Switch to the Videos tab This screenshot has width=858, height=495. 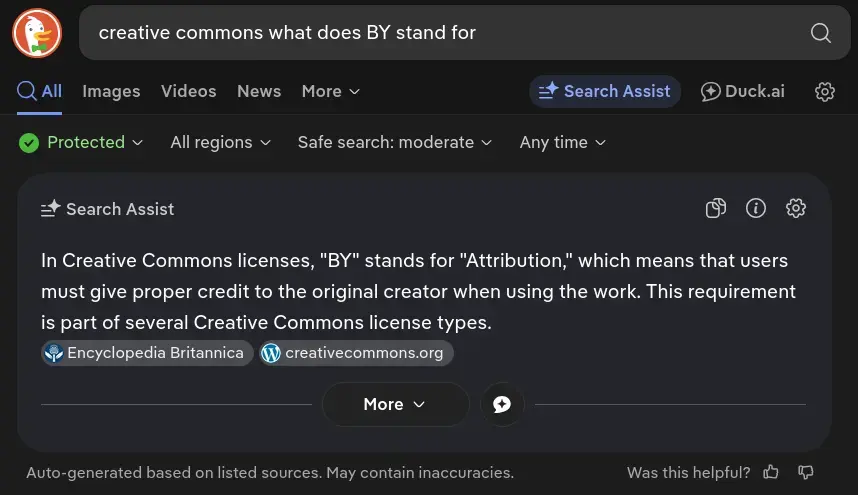188,91
